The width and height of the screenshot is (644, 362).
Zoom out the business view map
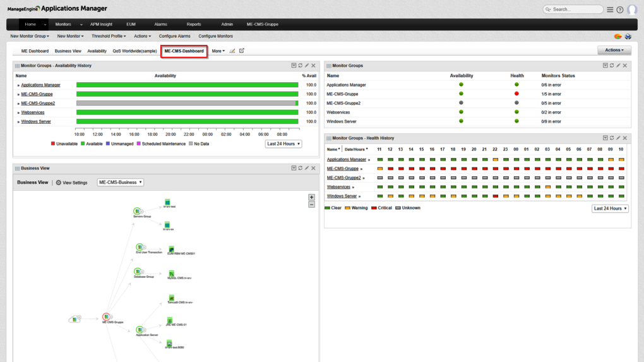311,204
